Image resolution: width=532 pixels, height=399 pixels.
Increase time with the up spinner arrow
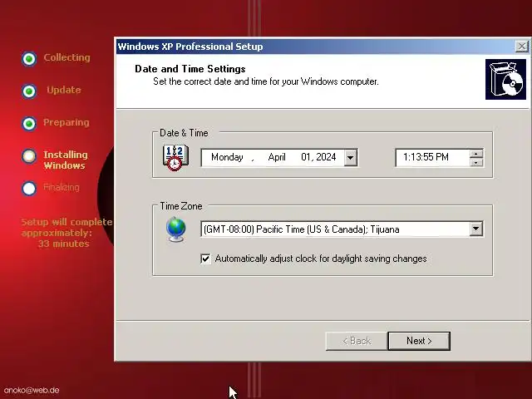coord(476,154)
